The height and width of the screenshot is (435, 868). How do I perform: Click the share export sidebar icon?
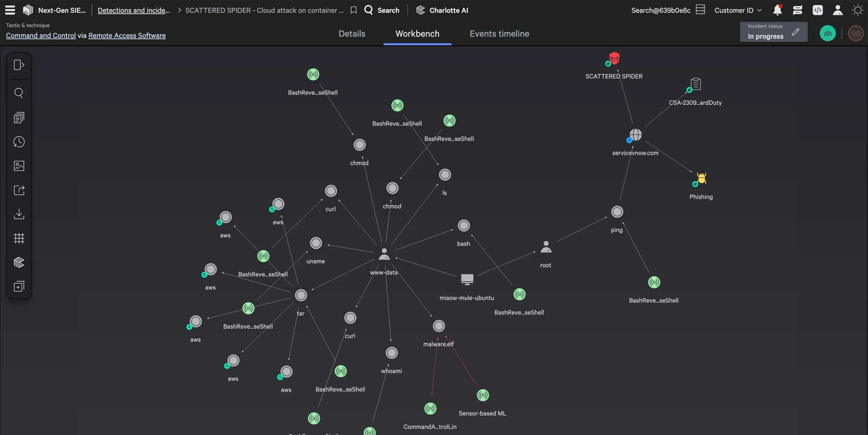coord(19,190)
